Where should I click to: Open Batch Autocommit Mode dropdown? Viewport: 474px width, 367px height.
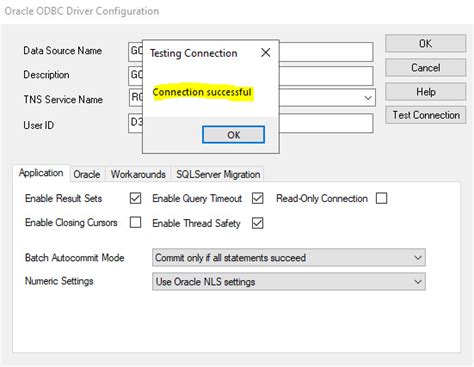[x=289, y=258]
